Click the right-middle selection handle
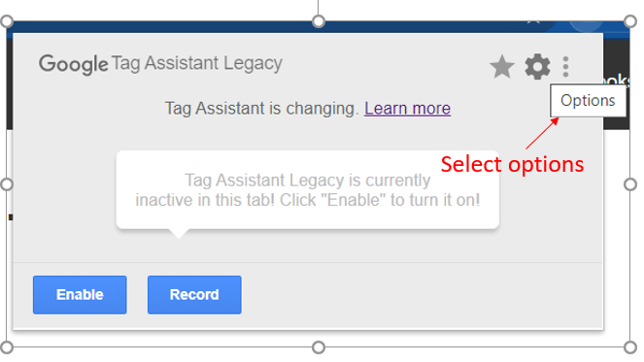This screenshot has width=644, height=362. point(630,184)
